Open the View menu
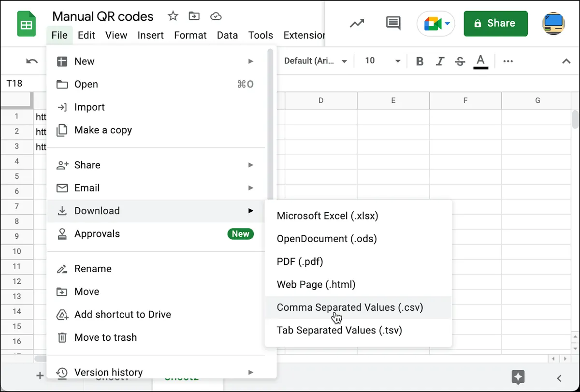Viewport: 580px width, 392px height. (x=116, y=35)
